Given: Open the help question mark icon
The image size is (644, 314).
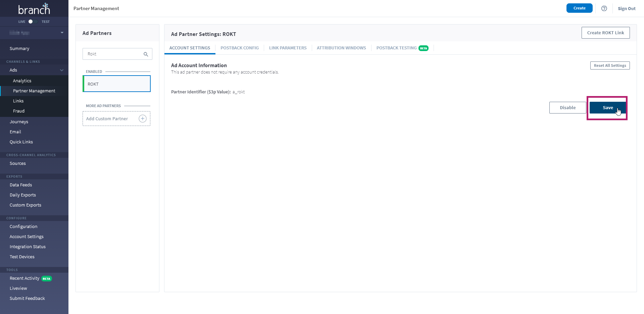Looking at the screenshot, I should [x=604, y=8].
